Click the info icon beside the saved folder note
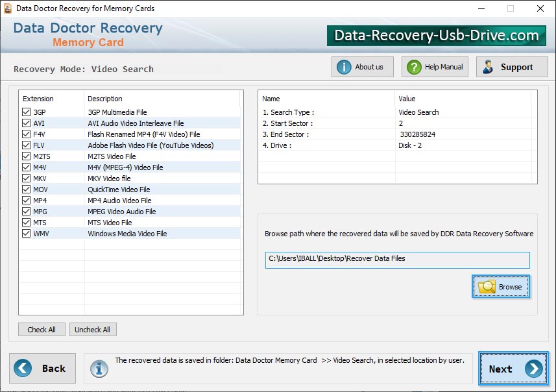Viewport: 556px width, 392px height. pos(99,369)
